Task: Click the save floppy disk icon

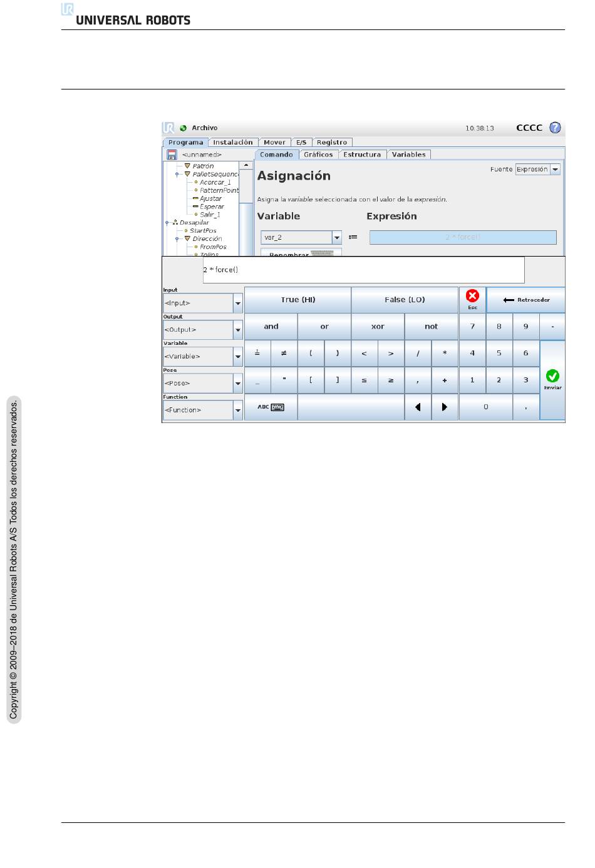Action: click(172, 155)
